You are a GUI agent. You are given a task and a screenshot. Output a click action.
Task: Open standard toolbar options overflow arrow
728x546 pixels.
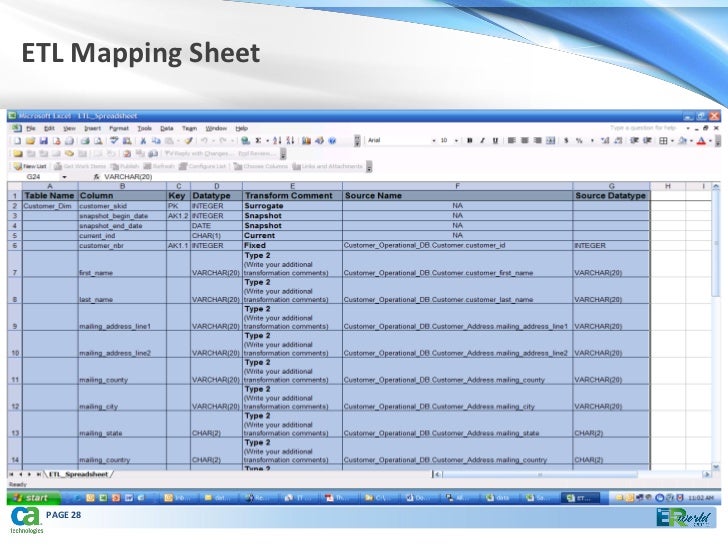tap(357, 141)
